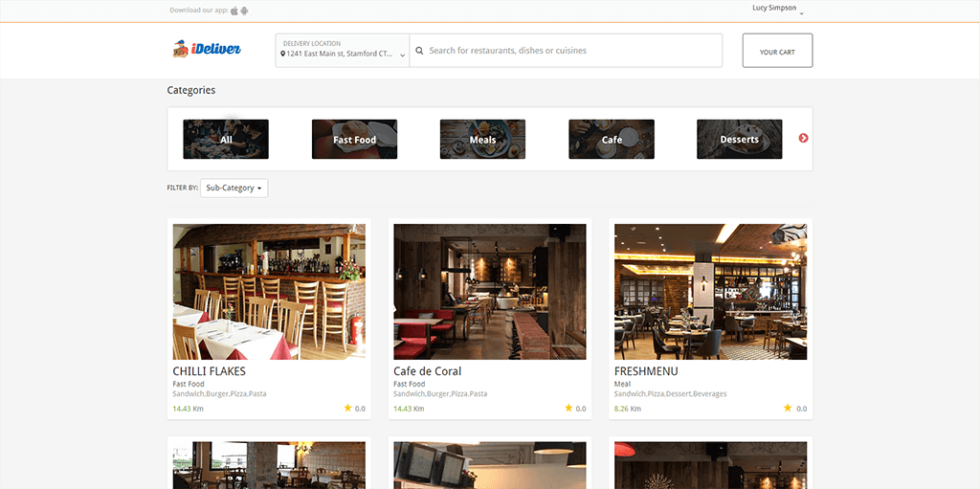Open the CHILLI FLAKES restaurant photo
The height and width of the screenshot is (489, 980).
click(269, 292)
